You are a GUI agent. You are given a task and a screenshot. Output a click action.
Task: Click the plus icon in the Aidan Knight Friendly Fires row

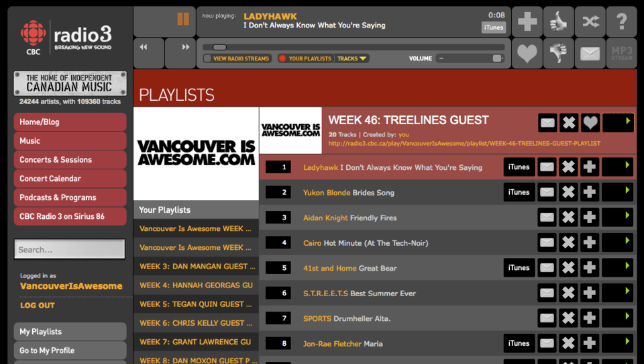[590, 217]
